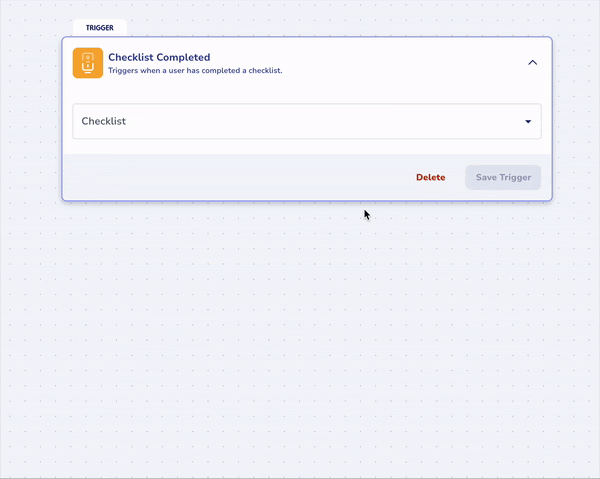The height and width of the screenshot is (479, 600).
Task: Open the Checklist dropdown
Action: point(307,121)
